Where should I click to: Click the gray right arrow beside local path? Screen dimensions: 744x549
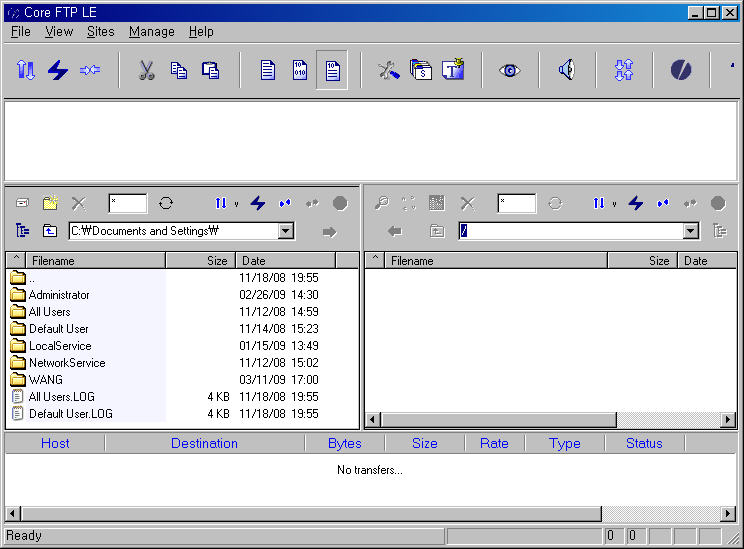click(x=329, y=232)
